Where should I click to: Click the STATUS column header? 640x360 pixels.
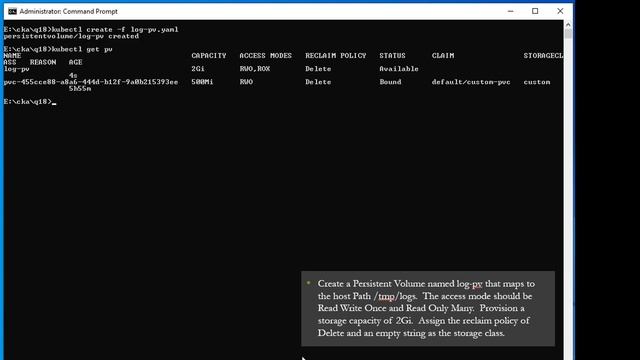pos(392,56)
